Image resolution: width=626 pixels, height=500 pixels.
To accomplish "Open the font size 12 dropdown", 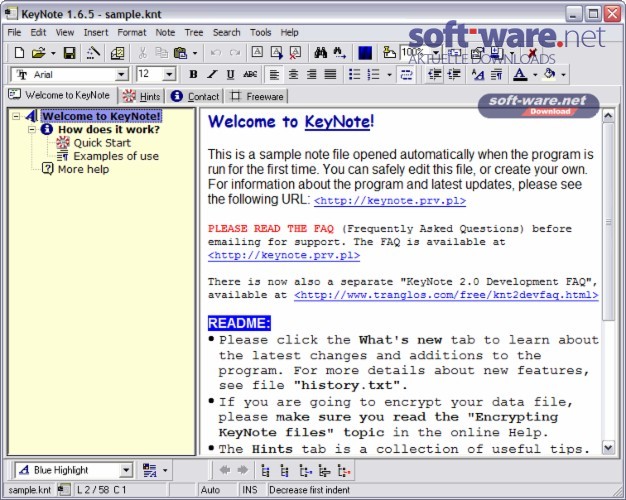I will click(169, 75).
